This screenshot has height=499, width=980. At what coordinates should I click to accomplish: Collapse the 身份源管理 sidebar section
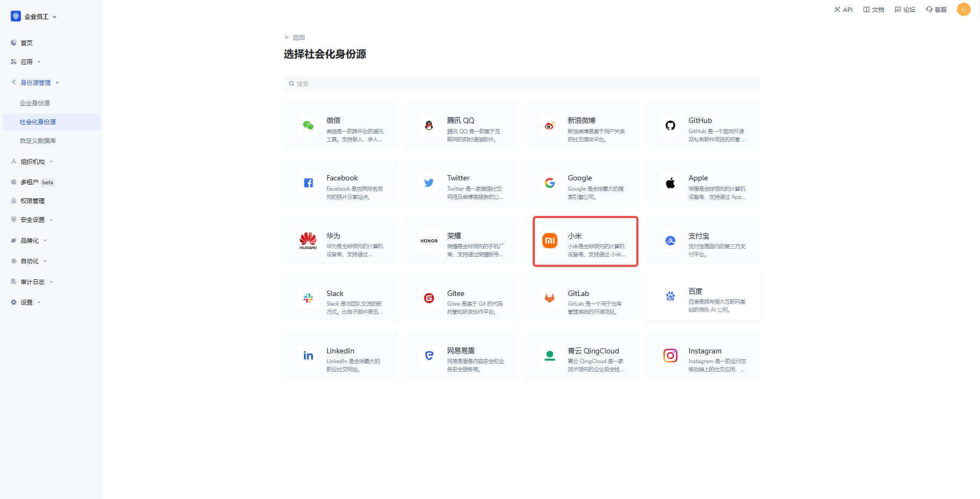coord(36,83)
